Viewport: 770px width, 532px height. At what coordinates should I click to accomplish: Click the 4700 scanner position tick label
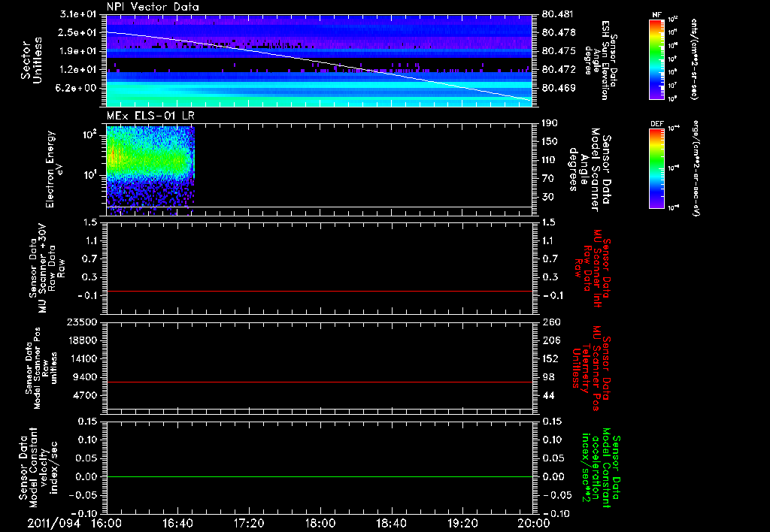(86, 395)
